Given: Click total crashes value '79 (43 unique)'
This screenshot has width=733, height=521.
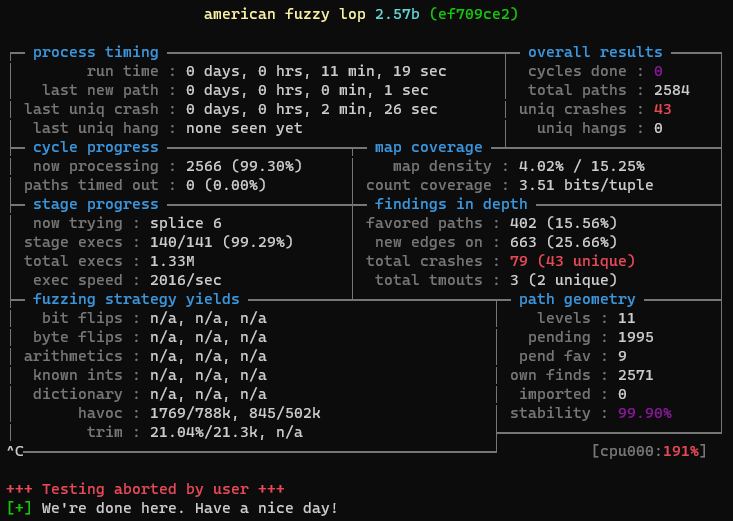Looking at the screenshot, I should [x=573, y=261].
